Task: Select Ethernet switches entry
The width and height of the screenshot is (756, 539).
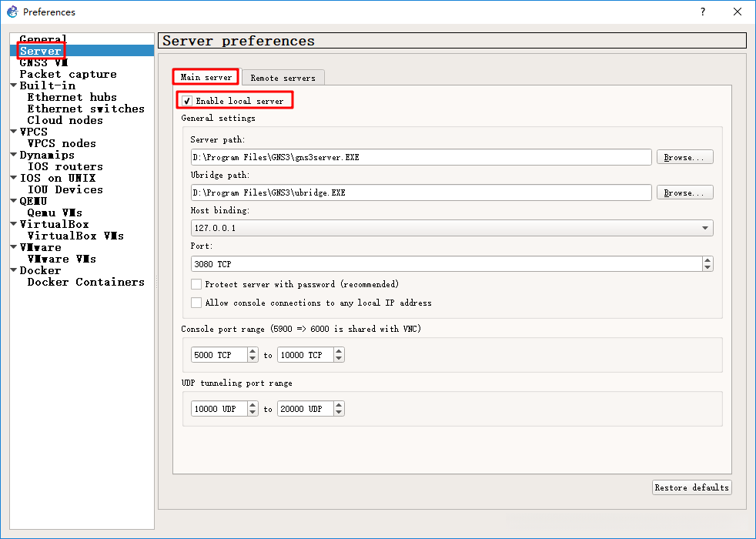Action: tap(85, 109)
